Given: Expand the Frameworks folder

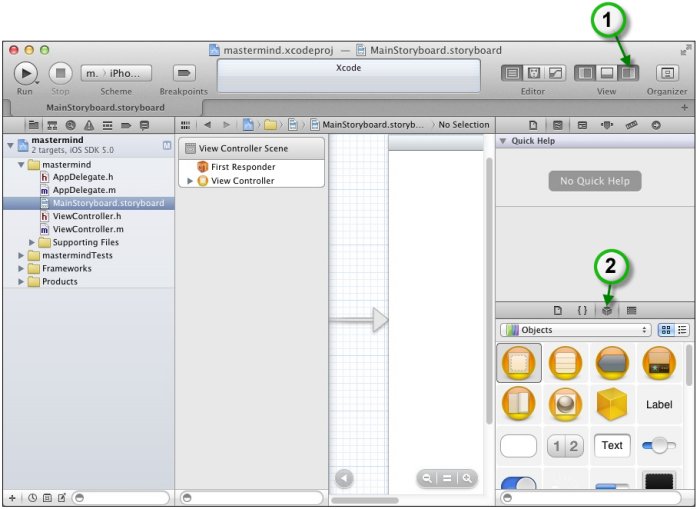Looking at the screenshot, I should tap(21, 268).
